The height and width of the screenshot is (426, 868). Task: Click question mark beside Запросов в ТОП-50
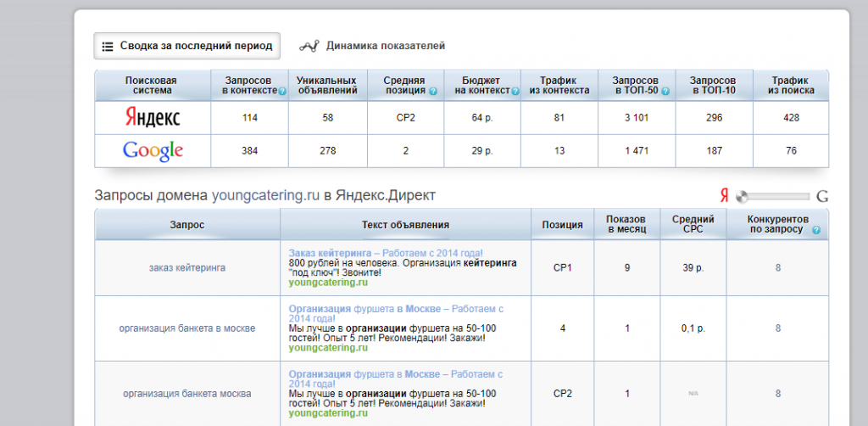[x=666, y=91]
